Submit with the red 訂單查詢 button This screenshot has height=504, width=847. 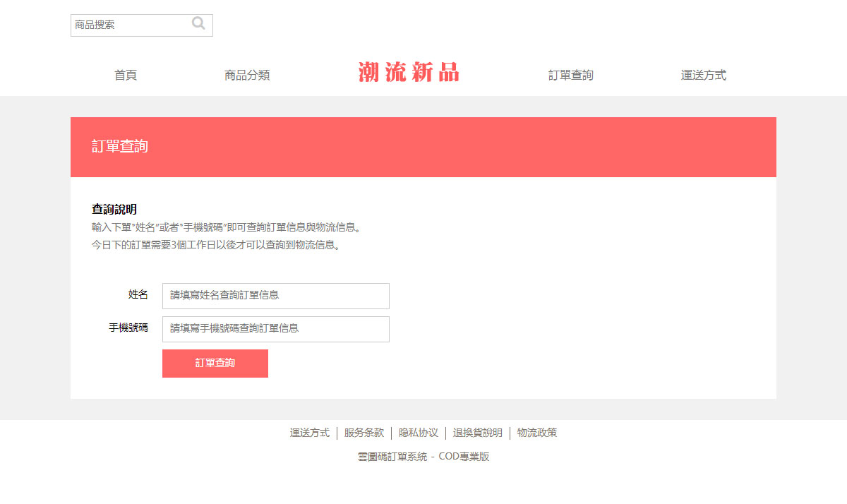(215, 364)
